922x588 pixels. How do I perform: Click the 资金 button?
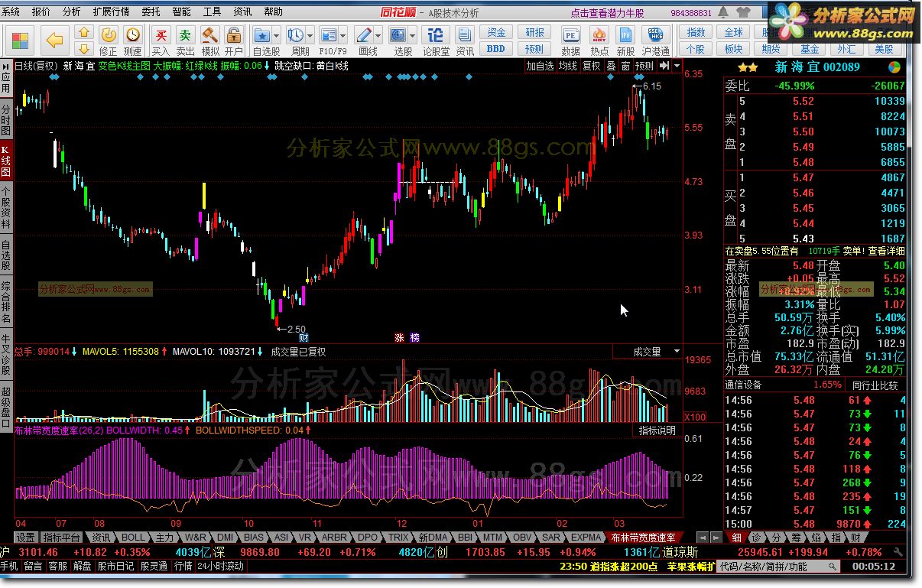[497, 32]
